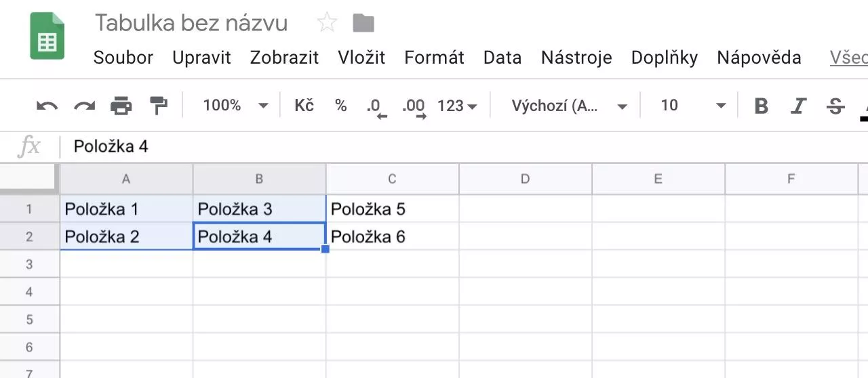Image resolution: width=868 pixels, height=378 pixels.
Task: Click the undo arrow icon
Action: [47, 106]
